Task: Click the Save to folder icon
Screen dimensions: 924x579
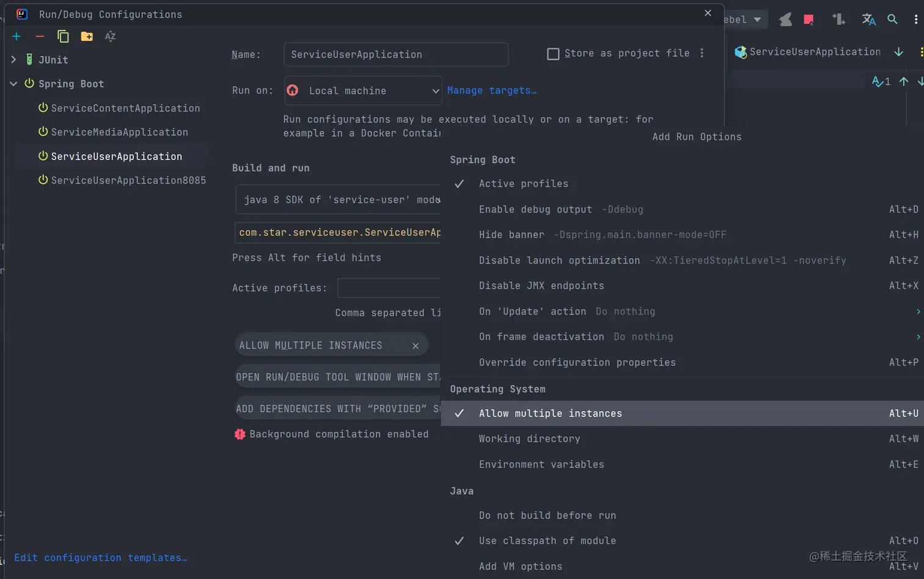Action: click(x=87, y=37)
